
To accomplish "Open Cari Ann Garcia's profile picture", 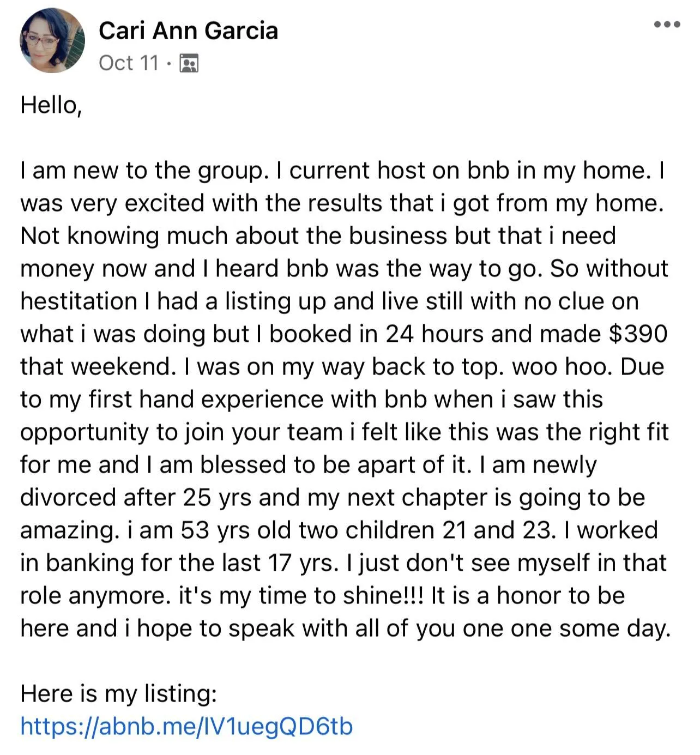I will (52, 40).
